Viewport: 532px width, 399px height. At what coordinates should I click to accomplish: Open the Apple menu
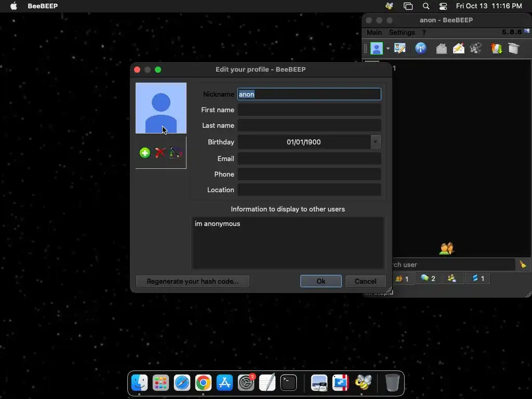click(14, 6)
